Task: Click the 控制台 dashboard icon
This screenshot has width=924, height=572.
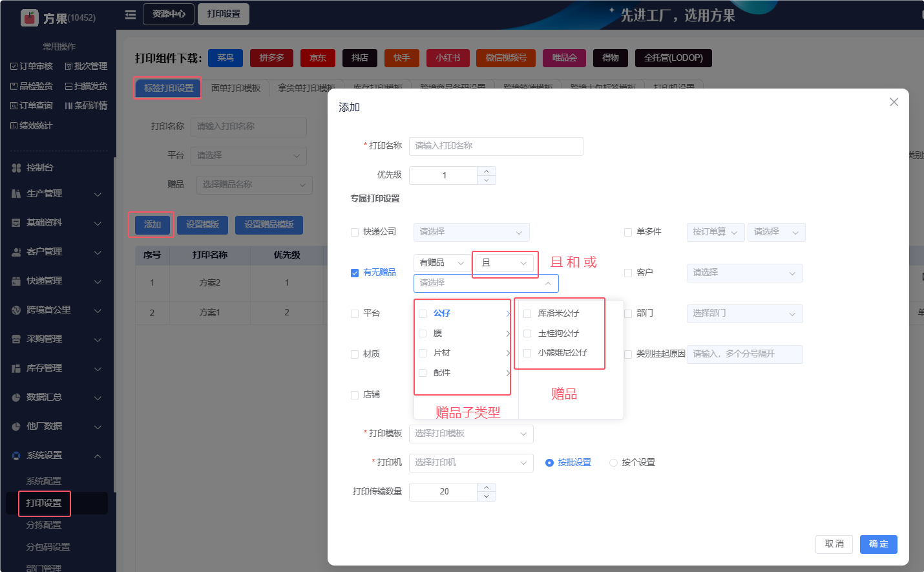Action: pos(16,167)
